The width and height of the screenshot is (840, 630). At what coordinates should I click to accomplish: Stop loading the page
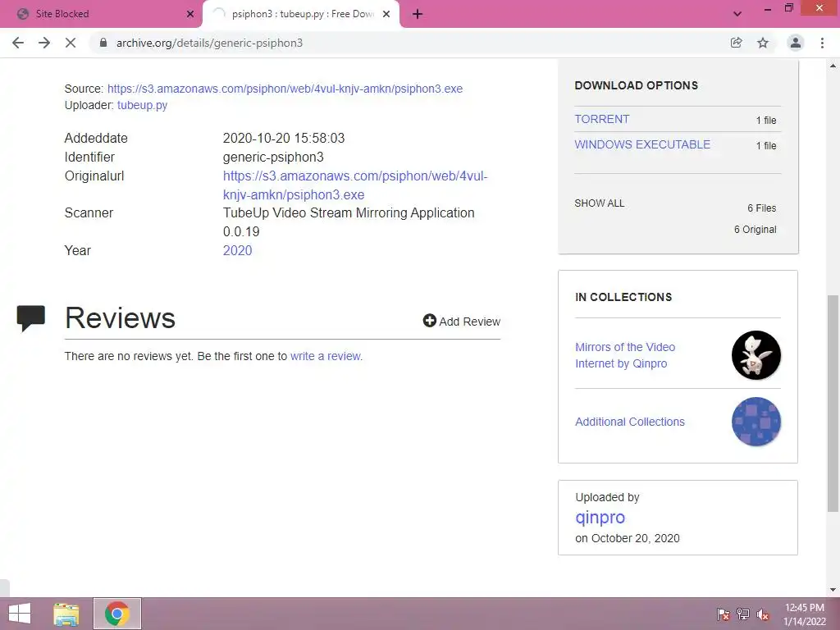tap(71, 43)
